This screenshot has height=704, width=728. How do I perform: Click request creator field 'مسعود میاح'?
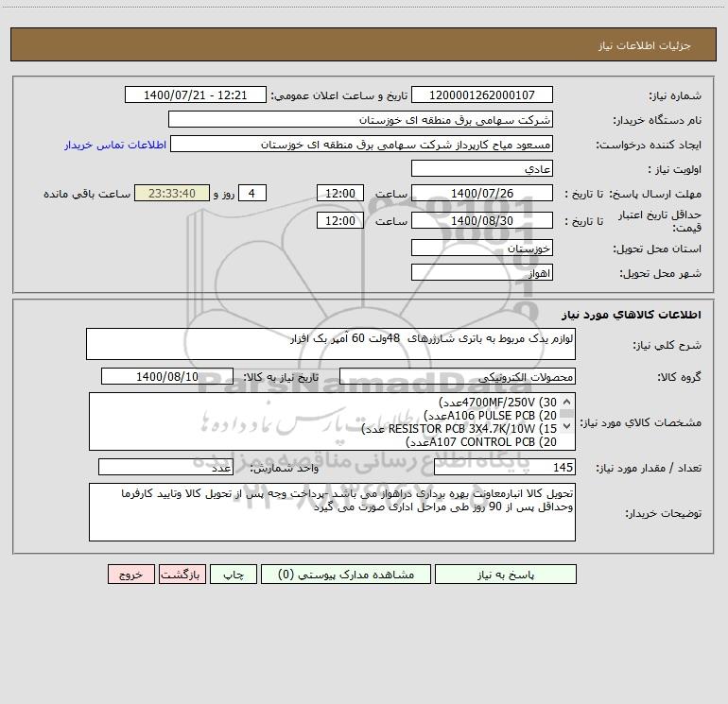pos(361,144)
